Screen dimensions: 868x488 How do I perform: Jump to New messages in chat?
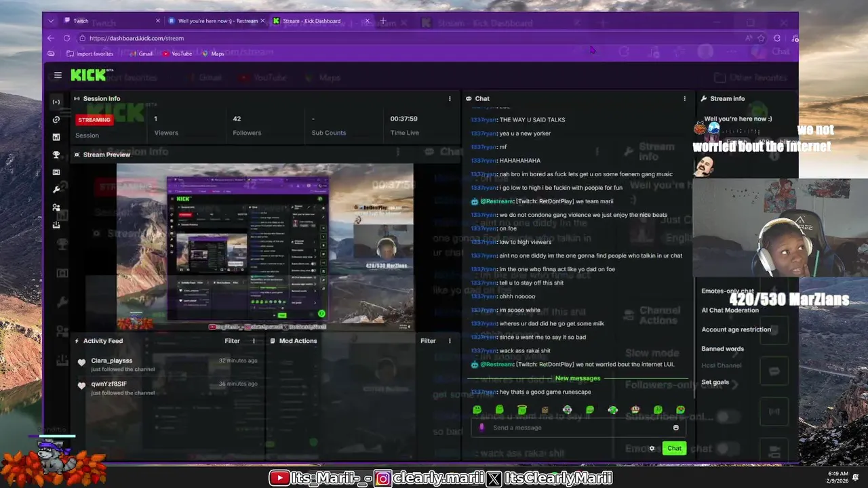[578, 378]
